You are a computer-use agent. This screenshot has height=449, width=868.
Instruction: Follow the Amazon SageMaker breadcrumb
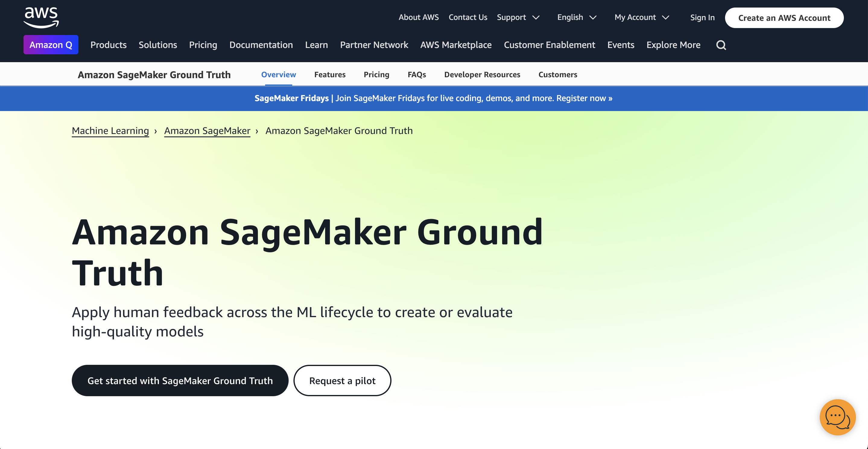pyautogui.click(x=207, y=131)
